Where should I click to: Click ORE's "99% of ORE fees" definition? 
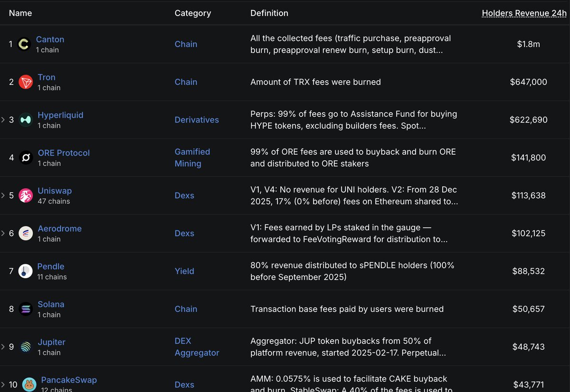point(353,158)
